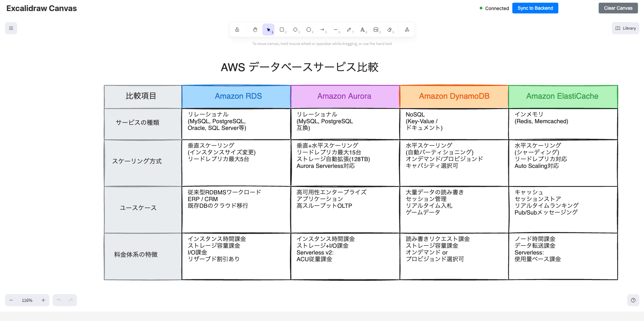This screenshot has height=321, width=644.
Task: Select the Draw freehand tool
Action: (x=349, y=30)
